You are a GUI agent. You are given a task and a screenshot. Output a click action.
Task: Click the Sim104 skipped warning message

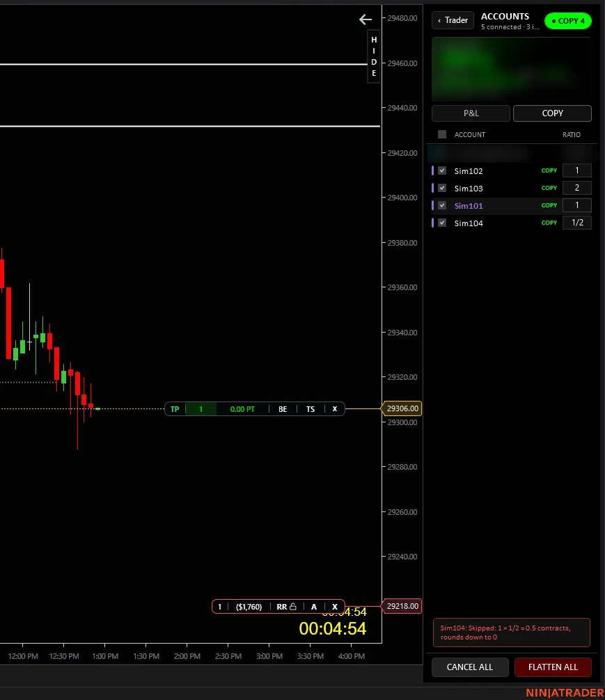(512, 633)
